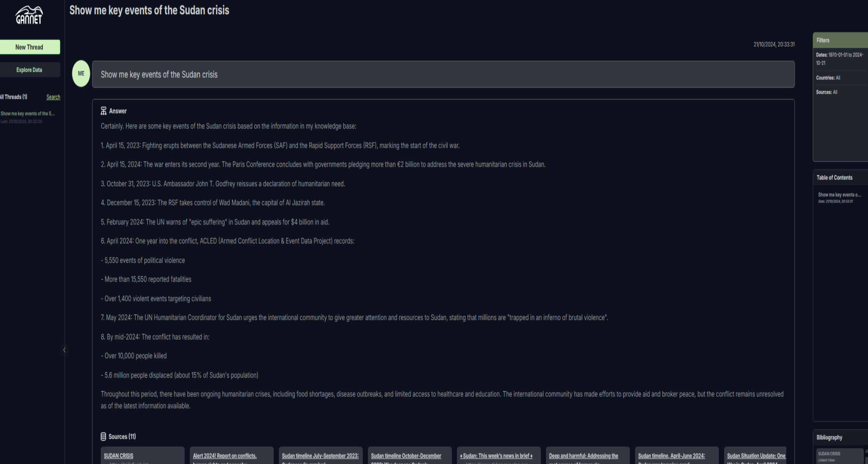Open the thread Search link
This screenshot has width=868, height=464.
tap(53, 97)
